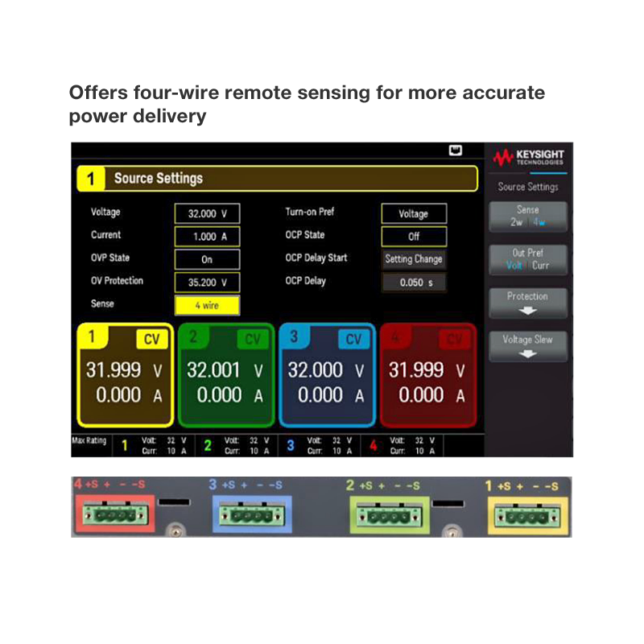The width and height of the screenshot is (644, 644).
Task: Select the channel 3 blue output panel
Action: point(328,375)
